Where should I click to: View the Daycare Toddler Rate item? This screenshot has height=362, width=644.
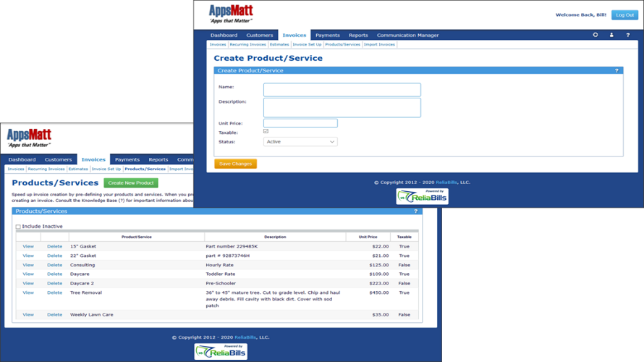28,274
